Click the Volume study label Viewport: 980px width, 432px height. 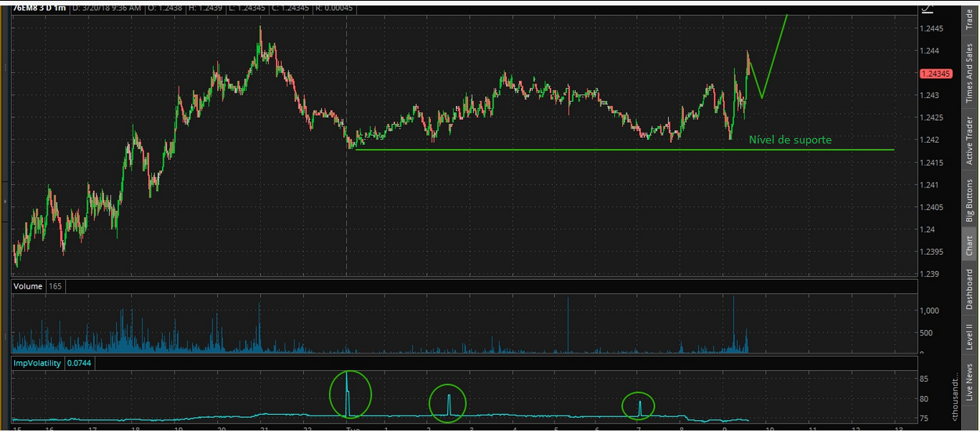click(28, 287)
